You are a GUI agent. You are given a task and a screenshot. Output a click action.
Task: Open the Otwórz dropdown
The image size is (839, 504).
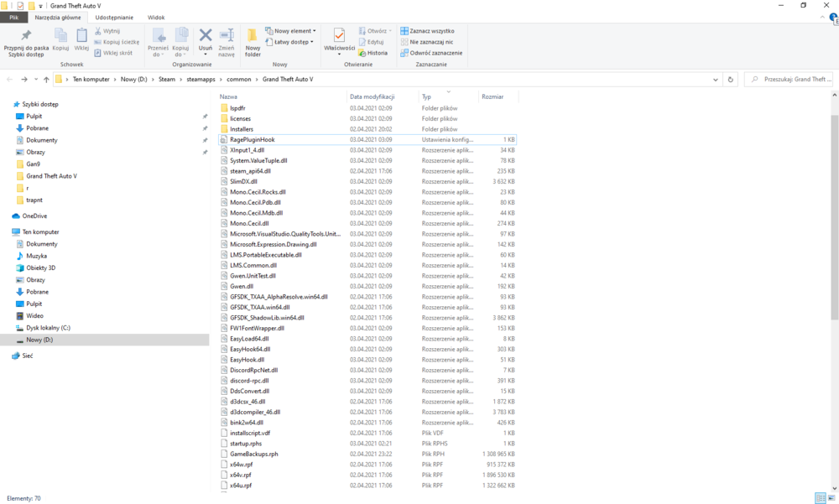tap(376, 31)
